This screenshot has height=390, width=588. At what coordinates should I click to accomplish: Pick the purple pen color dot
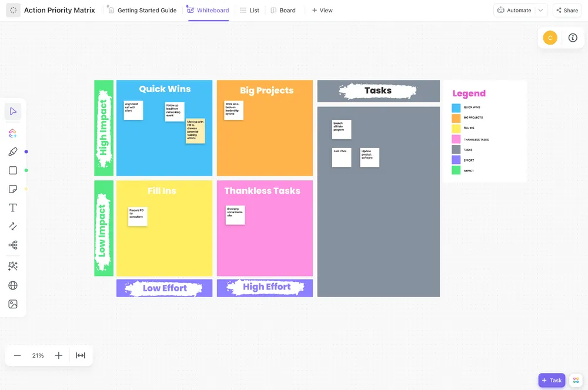(x=26, y=152)
